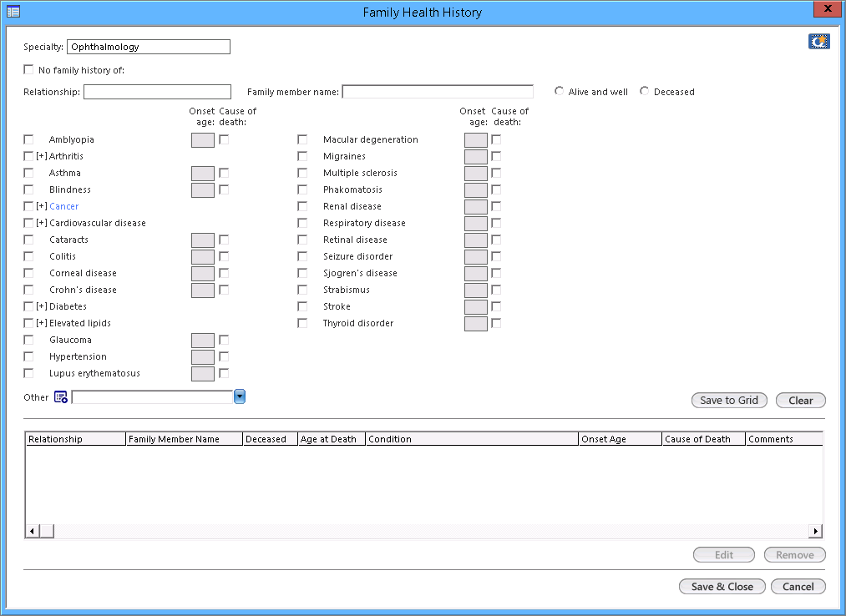Viewport: 846px width, 616px height.
Task: Close the Family Health History window
Action: (828, 8)
